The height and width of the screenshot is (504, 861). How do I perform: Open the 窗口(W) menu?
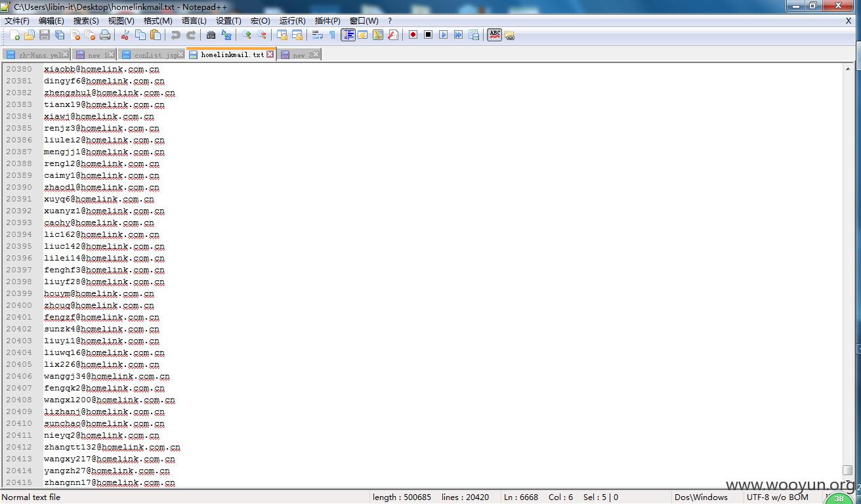(x=364, y=21)
